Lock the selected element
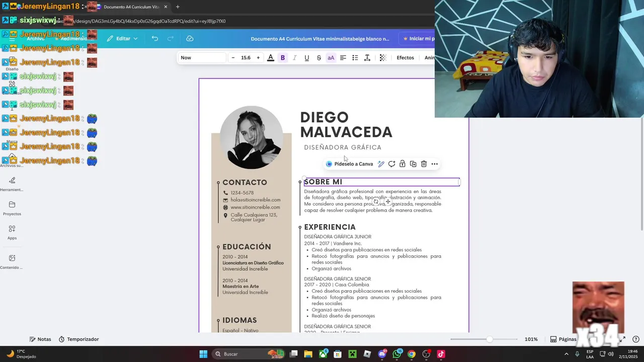Image resolution: width=644 pixels, height=362 pixels. click(403, 164)
